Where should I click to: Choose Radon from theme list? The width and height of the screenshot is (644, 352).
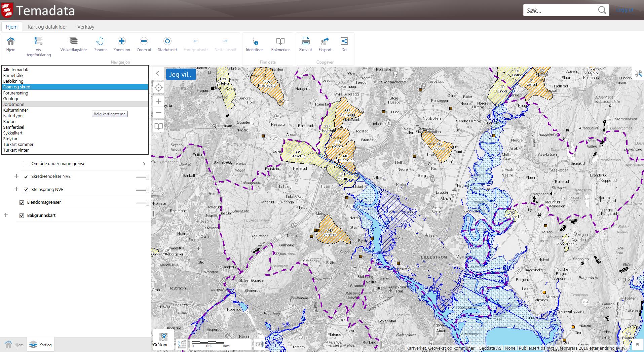75,121
